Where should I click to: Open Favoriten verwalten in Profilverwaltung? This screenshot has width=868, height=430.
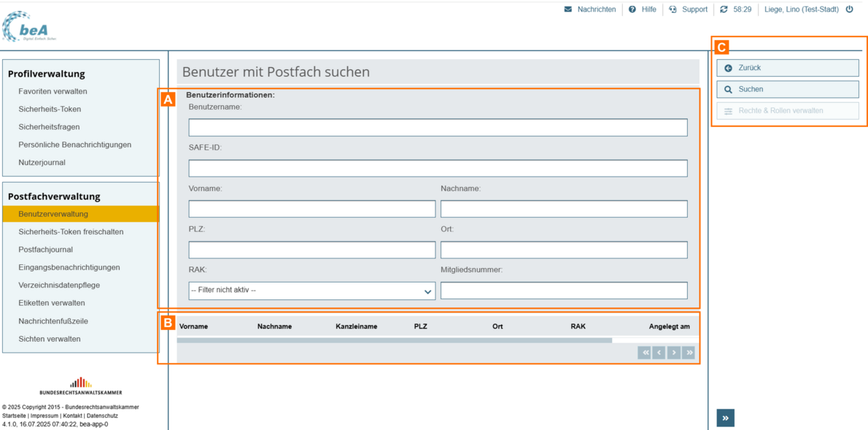click(x=53, y=91)
